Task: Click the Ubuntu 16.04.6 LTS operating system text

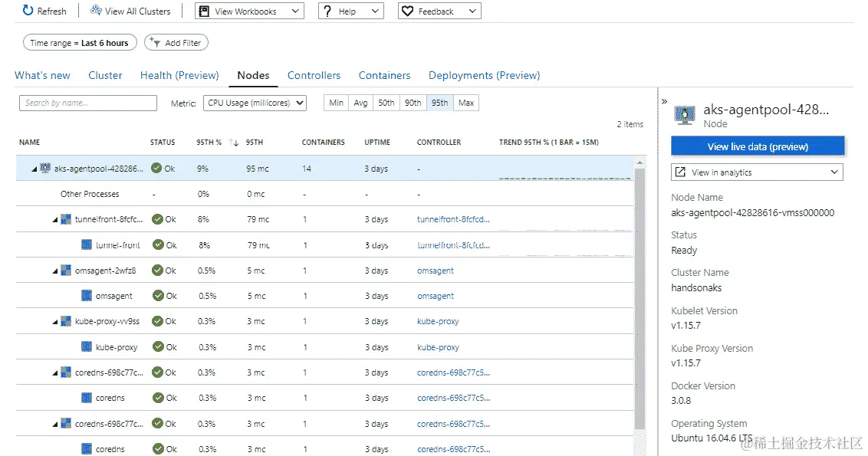Action: click(x=712, y=438)
